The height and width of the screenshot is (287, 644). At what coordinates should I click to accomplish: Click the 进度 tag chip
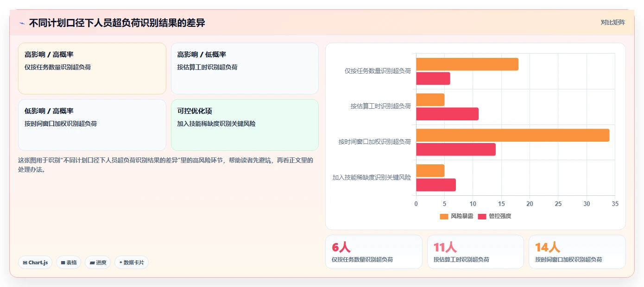coord(98,262)
